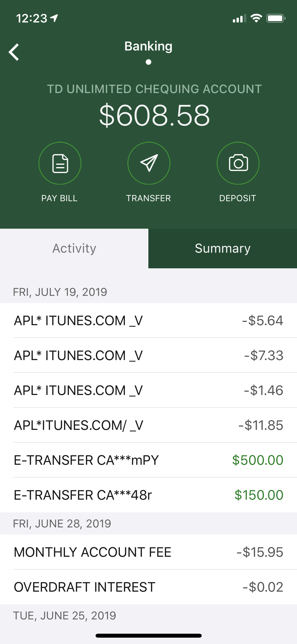This screenshot has height=644, width=297.
Task: View the Monthly Account Fee entry
Action: [x=148, y=552]
